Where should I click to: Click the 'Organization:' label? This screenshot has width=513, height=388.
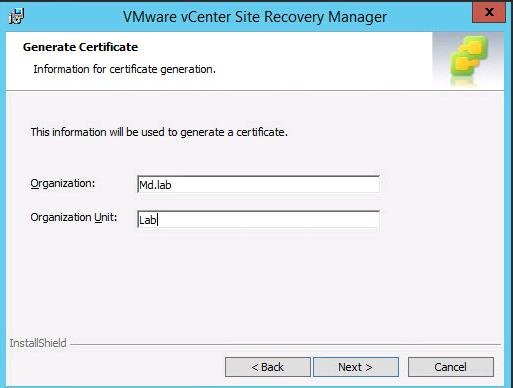coord(63,184)
